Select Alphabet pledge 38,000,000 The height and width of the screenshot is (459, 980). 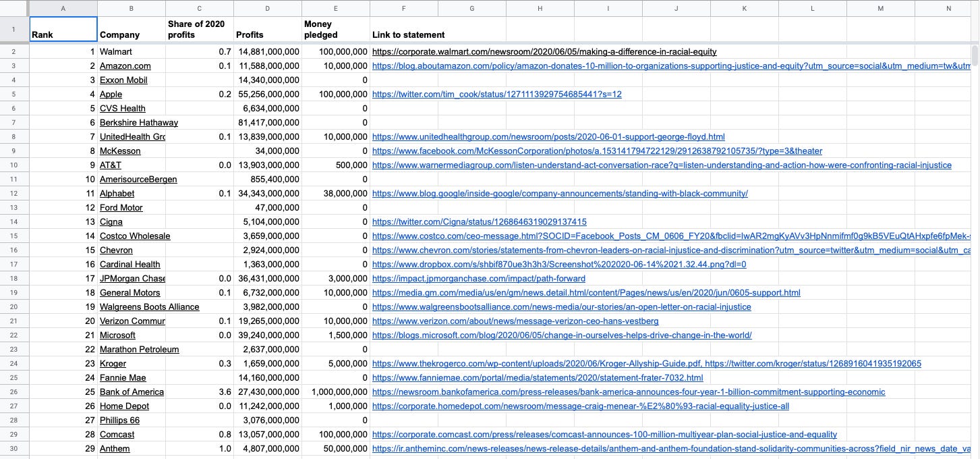tap(336, 194)
